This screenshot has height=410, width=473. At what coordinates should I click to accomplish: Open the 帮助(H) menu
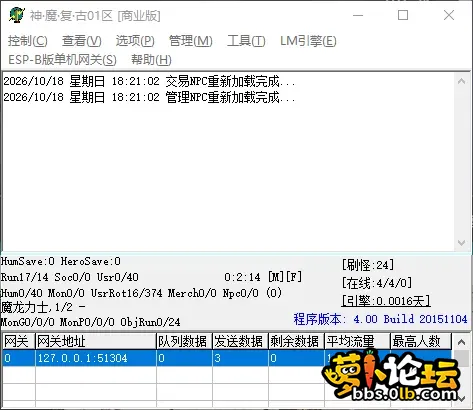coord(151,60)
